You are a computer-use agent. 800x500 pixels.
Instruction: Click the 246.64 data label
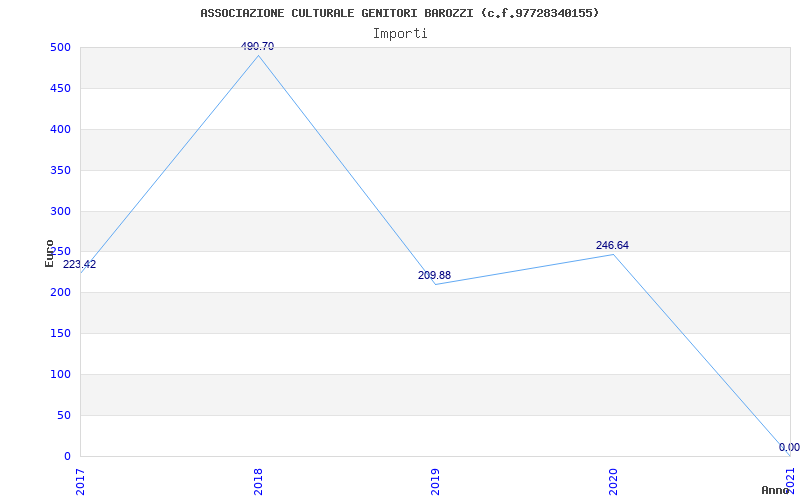(612, 245)
